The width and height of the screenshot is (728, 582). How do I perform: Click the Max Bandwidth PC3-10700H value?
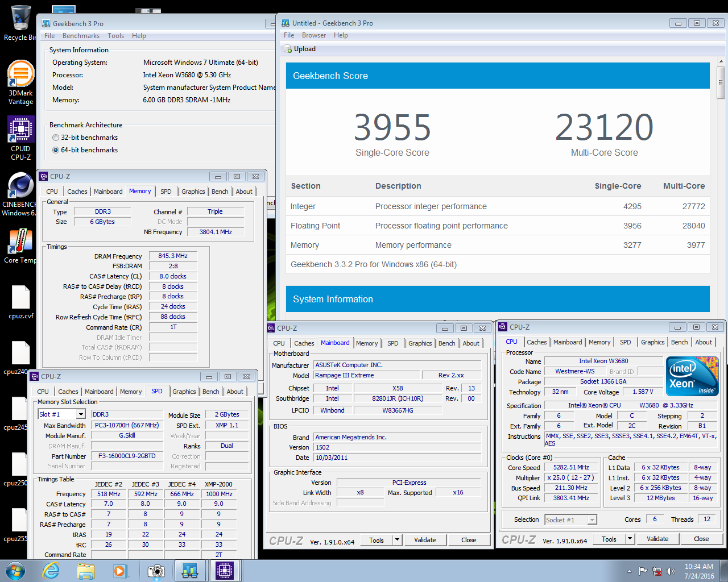[127, 425]
